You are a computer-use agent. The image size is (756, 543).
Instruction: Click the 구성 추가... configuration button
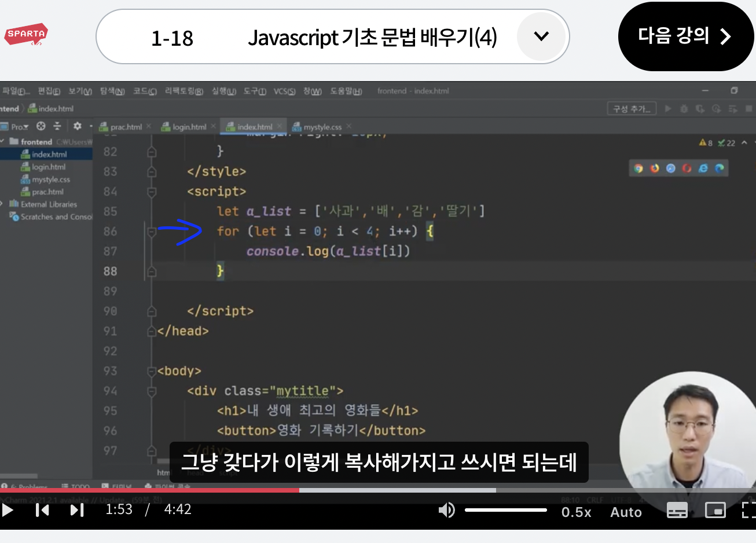[x=632, y=108]
